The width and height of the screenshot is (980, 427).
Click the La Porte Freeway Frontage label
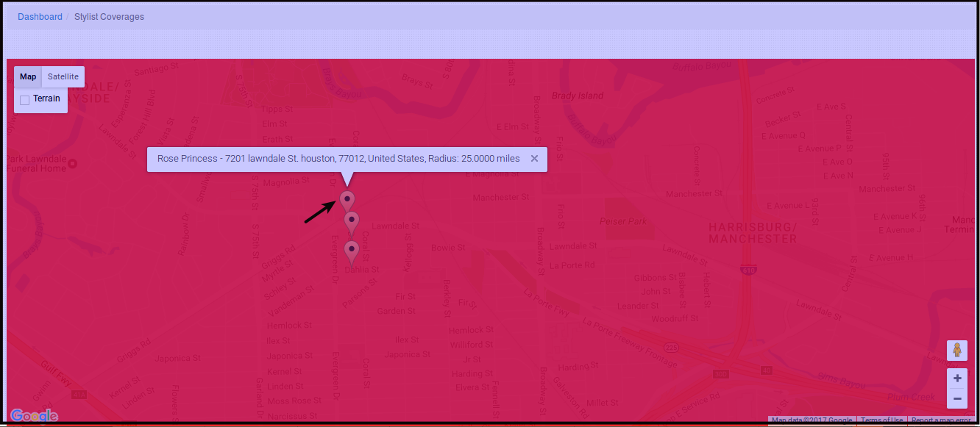pyautogui.click(x=630, y=342)
